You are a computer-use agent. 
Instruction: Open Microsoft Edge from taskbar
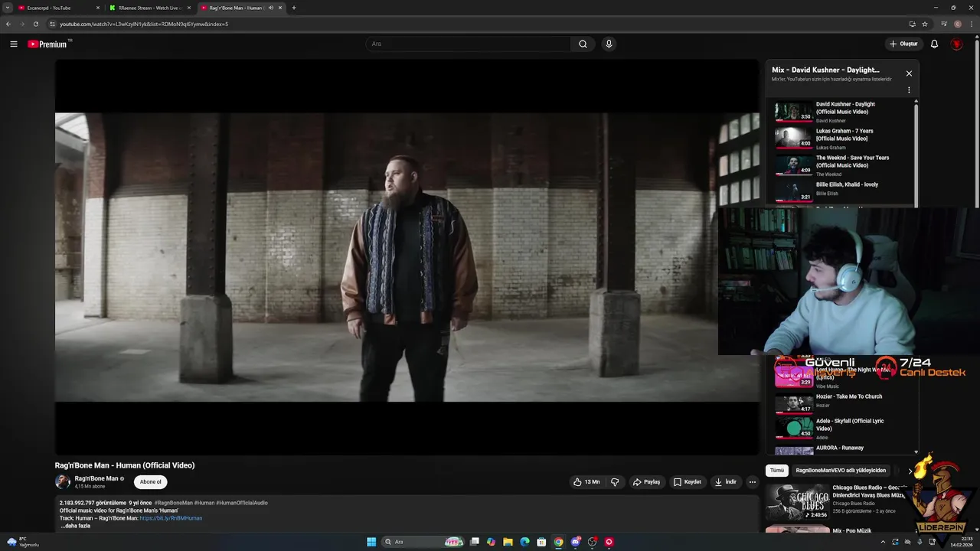pos(524,542)
